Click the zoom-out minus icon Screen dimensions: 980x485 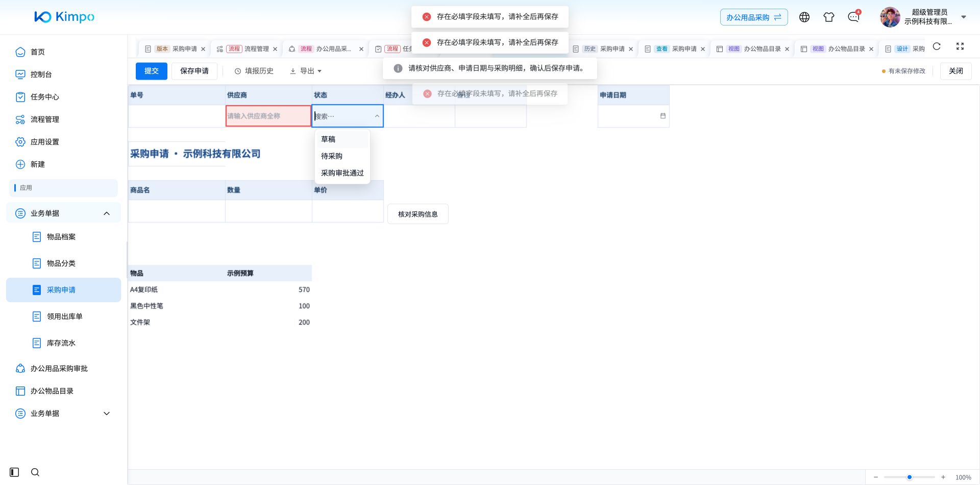pyautogui.click(x=876, y=477)
